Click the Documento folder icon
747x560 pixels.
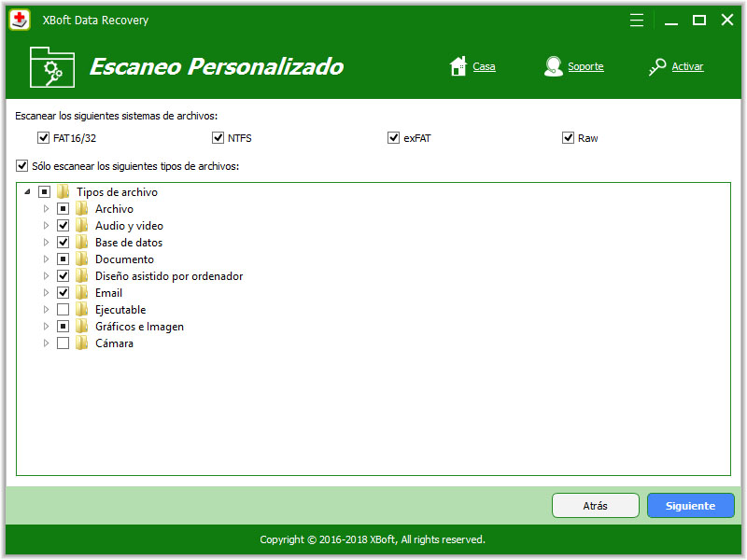(x=81, y=259)
